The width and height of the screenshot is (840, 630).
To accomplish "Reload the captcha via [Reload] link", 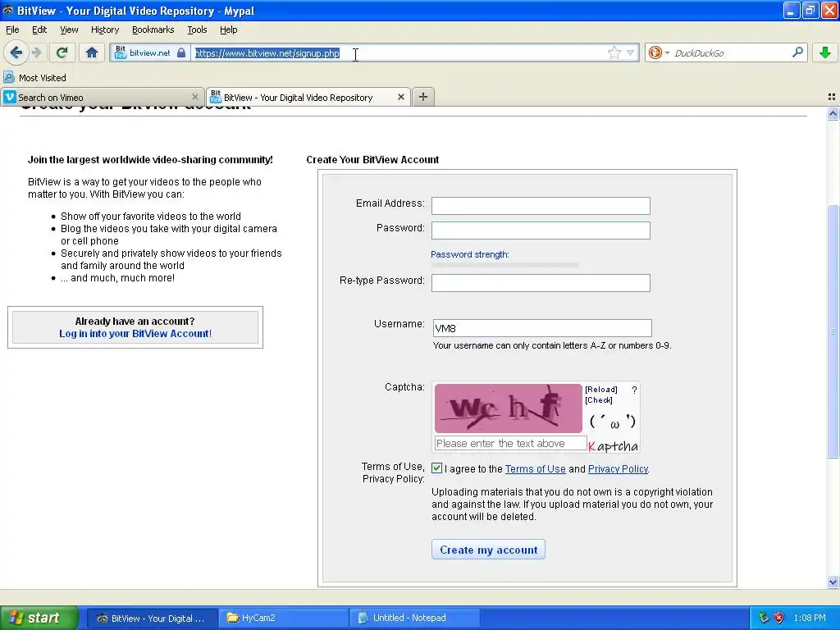I will [x=601, y=390].
